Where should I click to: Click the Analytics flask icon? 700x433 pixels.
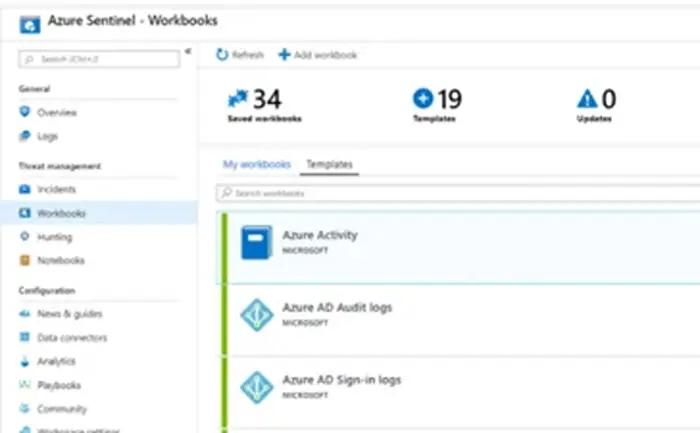(x=25, y=361)
